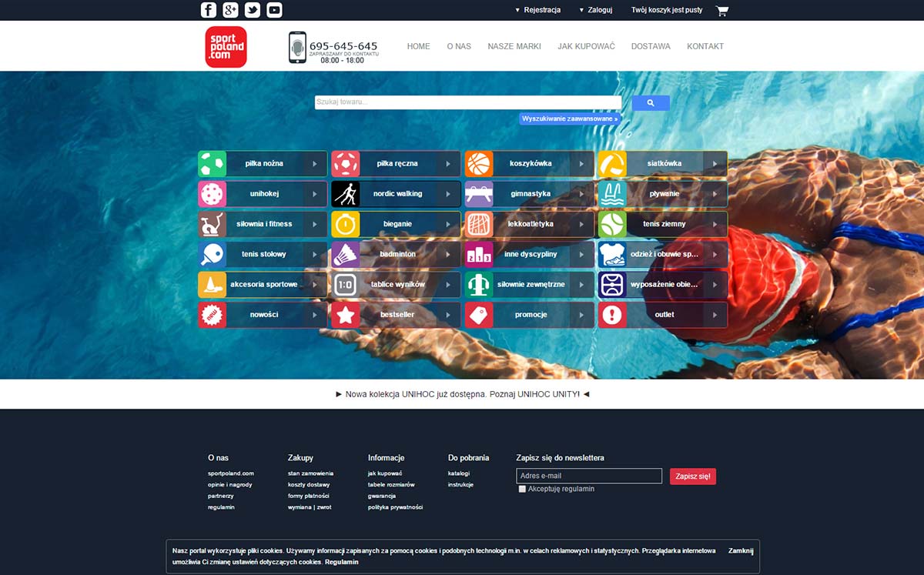Select the nordic walking category icon
This screenshot has height=575, width=924.
(346, 194)
